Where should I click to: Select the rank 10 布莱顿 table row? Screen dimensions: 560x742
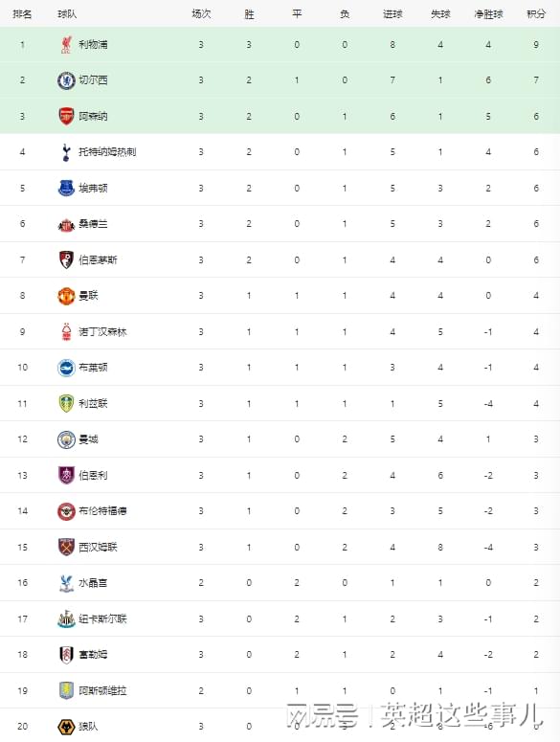click(x=280, y=368)
